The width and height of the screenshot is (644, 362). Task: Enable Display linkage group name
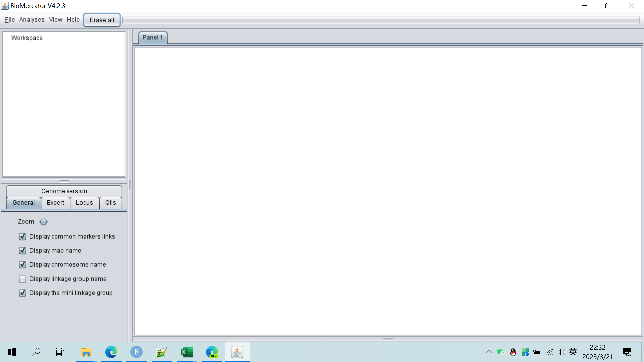23,279
